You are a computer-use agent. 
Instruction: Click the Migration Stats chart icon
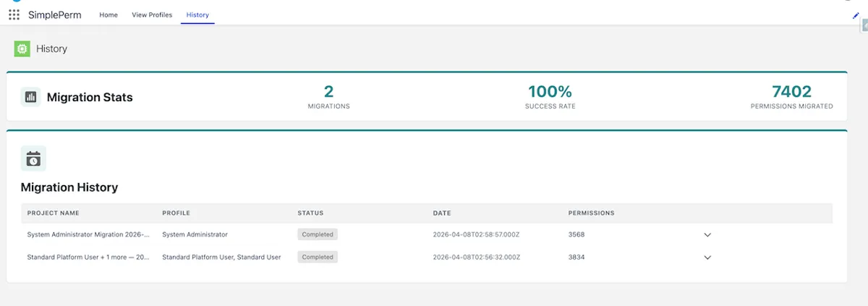30,97
